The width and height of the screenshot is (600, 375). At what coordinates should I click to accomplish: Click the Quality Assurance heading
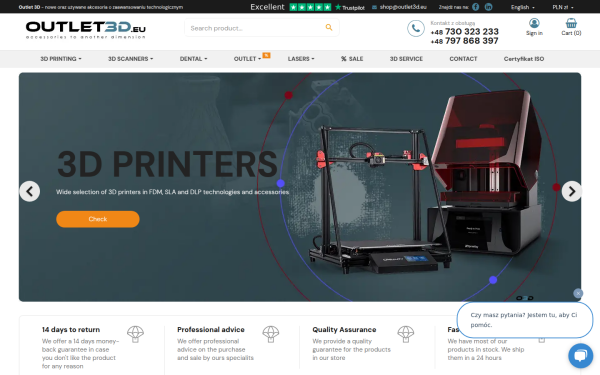click(x=344, y=329)
